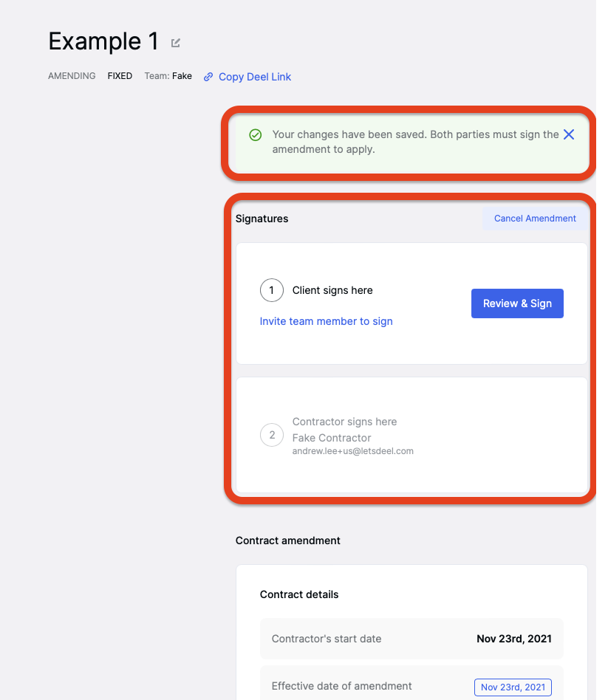Dismiss the saved changes notification
Image resolution: width=608 pixels, height=700 pixels.
coord(569,134)
